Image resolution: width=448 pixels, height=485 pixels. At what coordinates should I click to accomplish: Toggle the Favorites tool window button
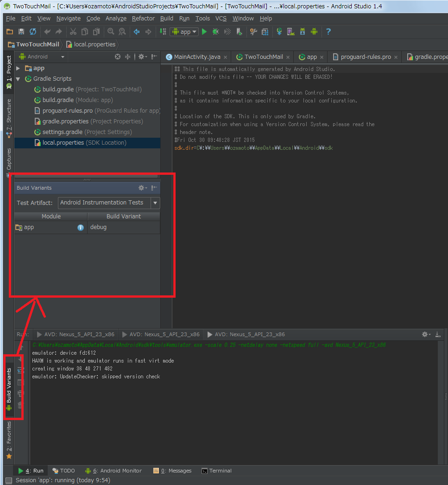[x=9, y=440]
